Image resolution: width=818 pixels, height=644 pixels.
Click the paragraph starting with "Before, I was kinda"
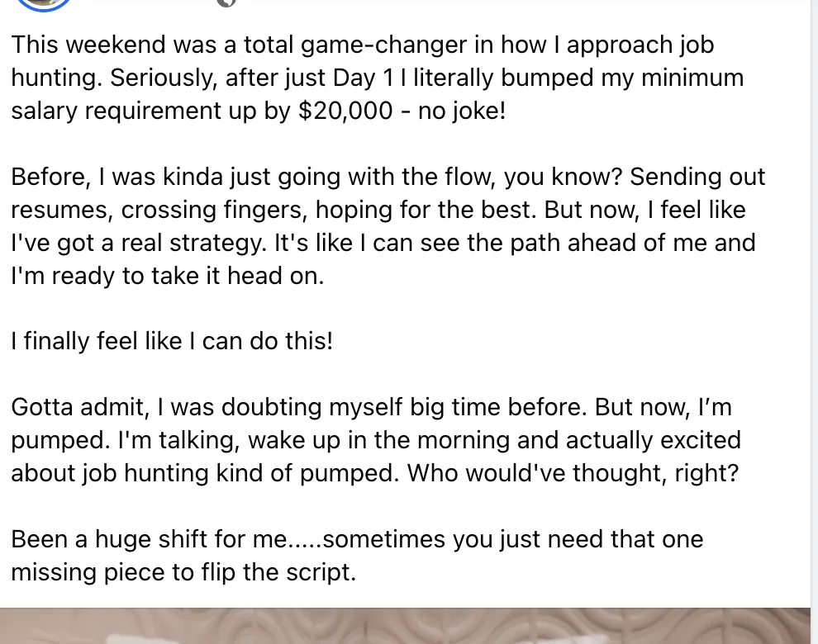(x=388, y=225)
